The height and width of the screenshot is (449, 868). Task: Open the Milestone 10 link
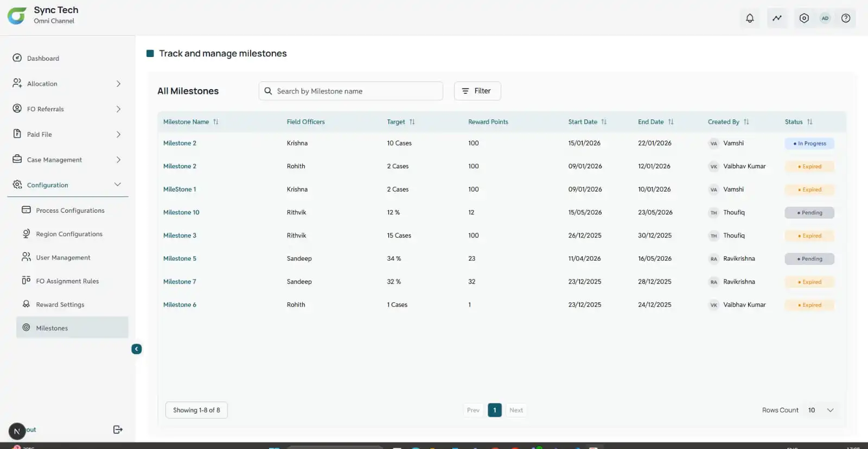(181, 212)
